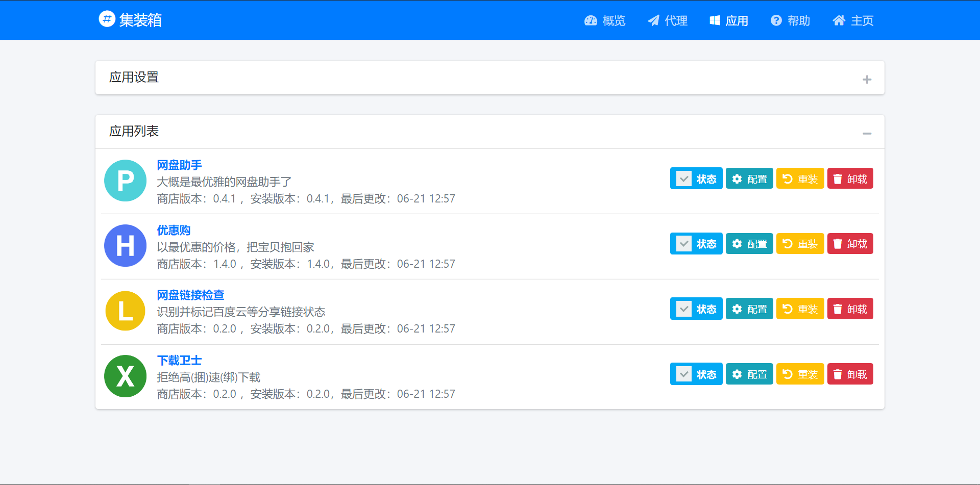
Task: Click the trash icon to 卸载 下载卫士
Action: tap(837, 374)
